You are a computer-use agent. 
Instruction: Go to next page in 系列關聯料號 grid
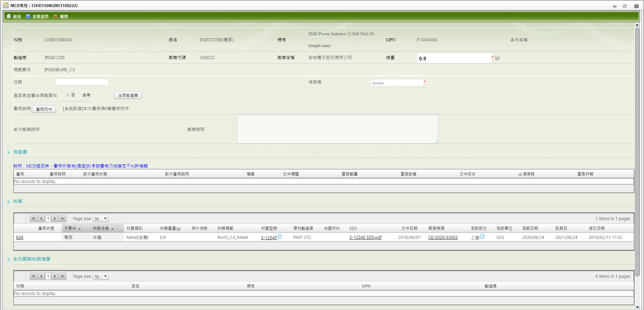(55, 276)
